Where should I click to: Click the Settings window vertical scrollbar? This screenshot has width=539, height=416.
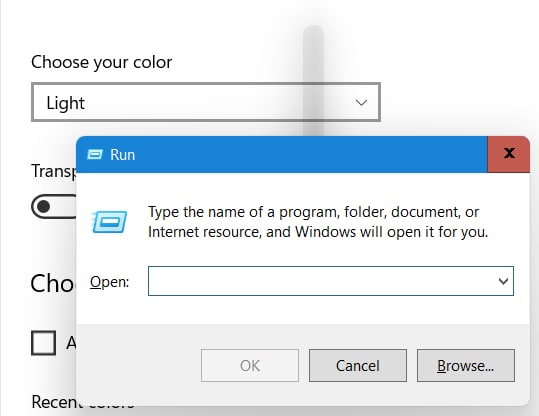[x=313, y=81]
